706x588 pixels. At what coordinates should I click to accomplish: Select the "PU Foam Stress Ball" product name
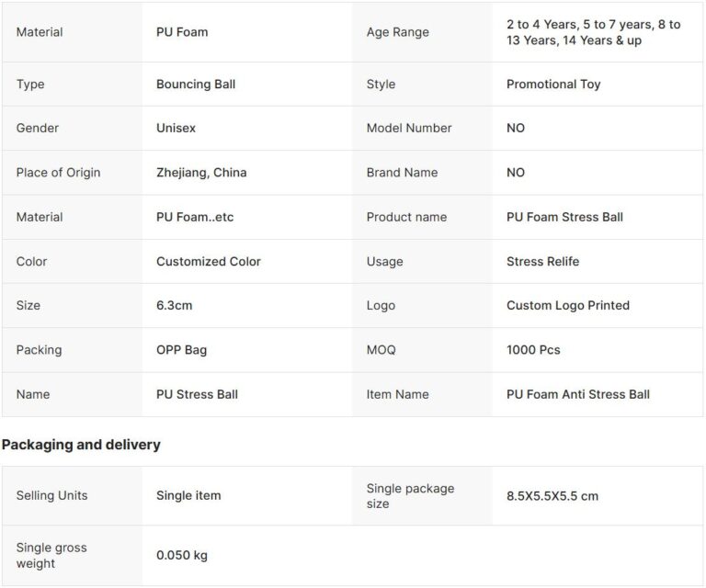pyautogui.click(x=564, y=217)
